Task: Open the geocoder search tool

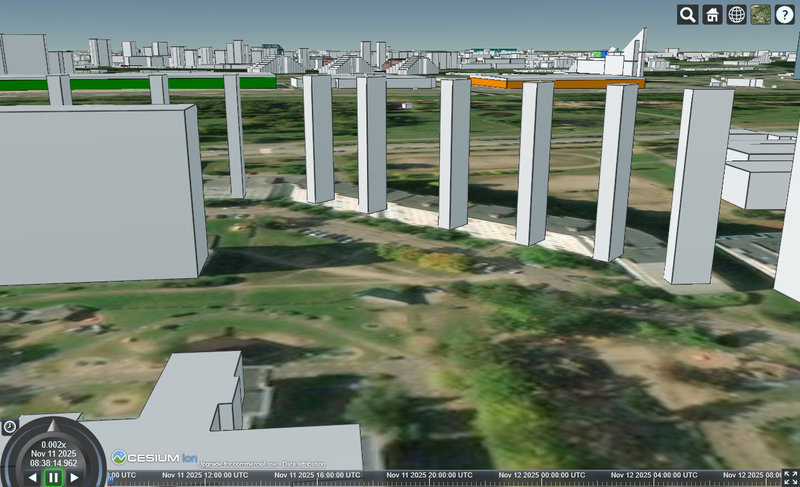Action: [688, 14]
